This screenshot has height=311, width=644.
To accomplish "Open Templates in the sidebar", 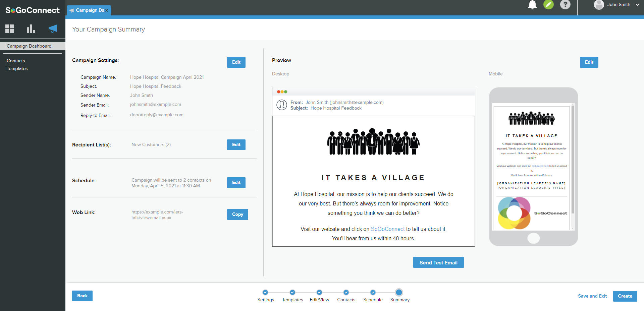I will point(17,68).
